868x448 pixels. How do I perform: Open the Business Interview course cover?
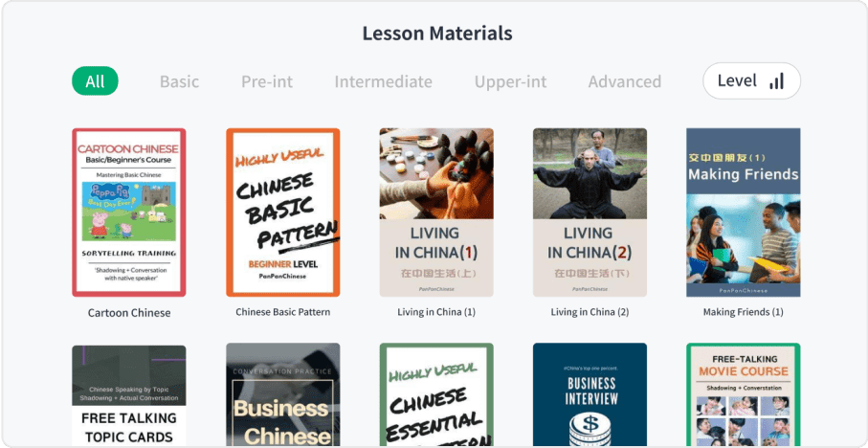[x=590, y=394]
